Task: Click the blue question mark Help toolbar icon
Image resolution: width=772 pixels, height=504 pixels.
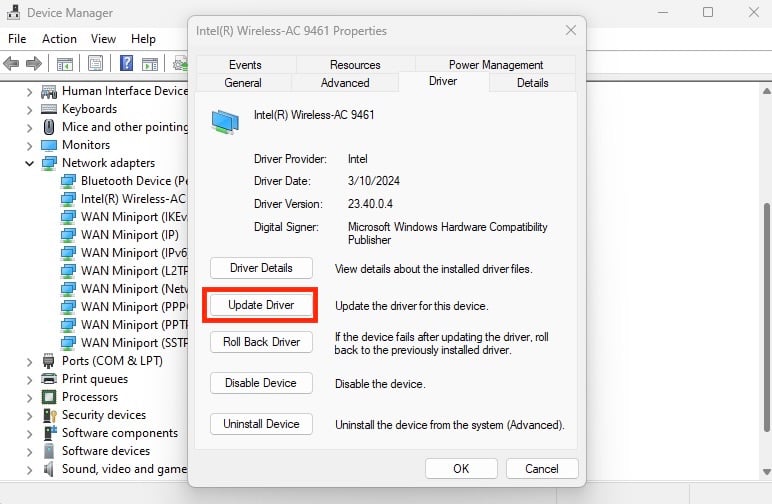Action: point(127,63)
